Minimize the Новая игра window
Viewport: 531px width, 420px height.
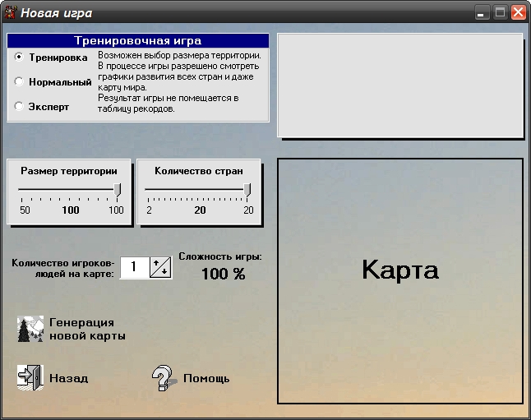point(481,12)
